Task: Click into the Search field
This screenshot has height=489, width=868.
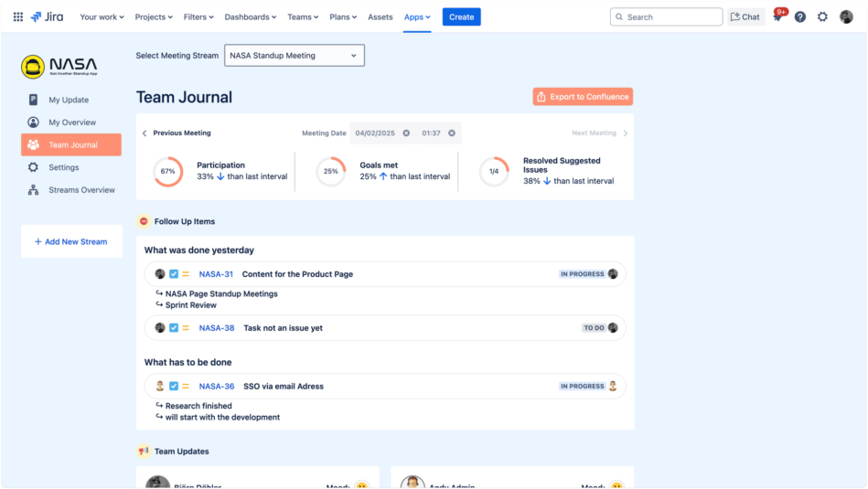Action: click(667, 17)
